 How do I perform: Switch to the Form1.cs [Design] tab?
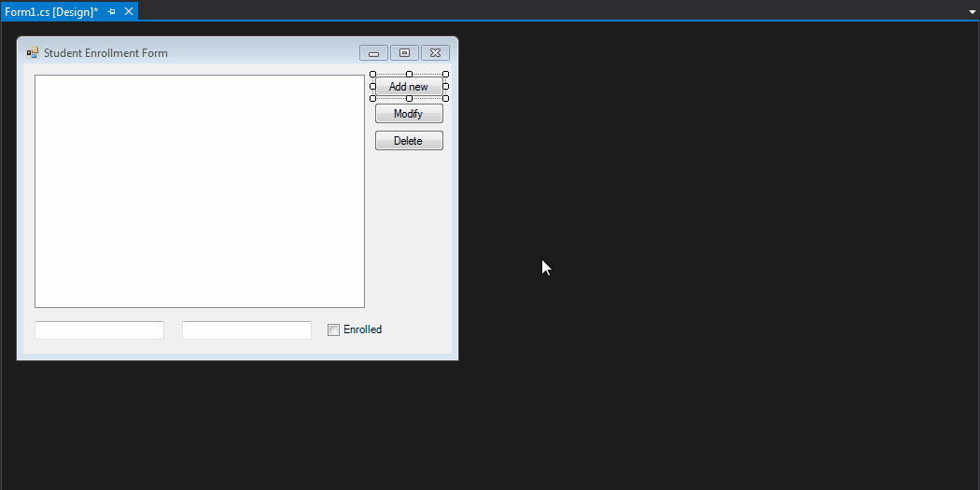(51, 11)
